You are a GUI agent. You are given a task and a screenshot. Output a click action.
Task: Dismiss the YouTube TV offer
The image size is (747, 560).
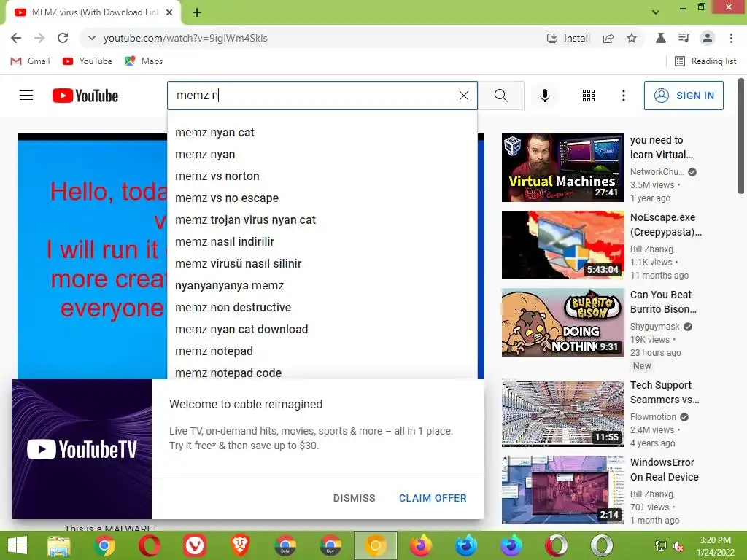[x=354, y=498]
